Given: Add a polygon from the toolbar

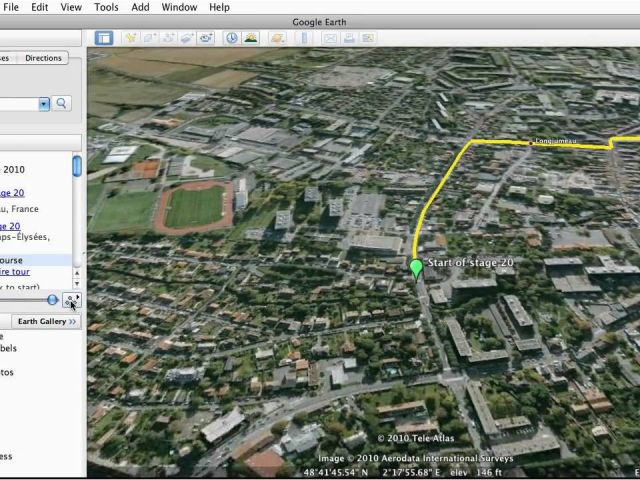Looking at the screenshot, I should (149, 38).
